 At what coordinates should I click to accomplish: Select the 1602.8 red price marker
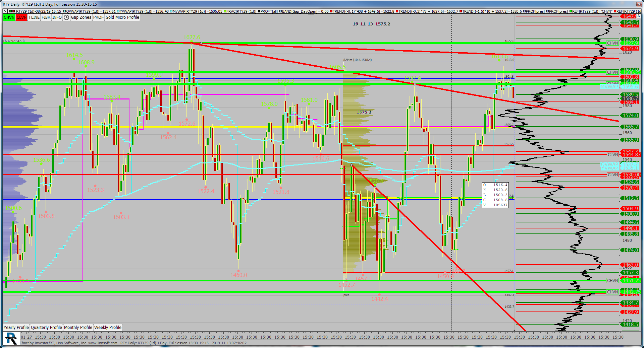[630, 77]
